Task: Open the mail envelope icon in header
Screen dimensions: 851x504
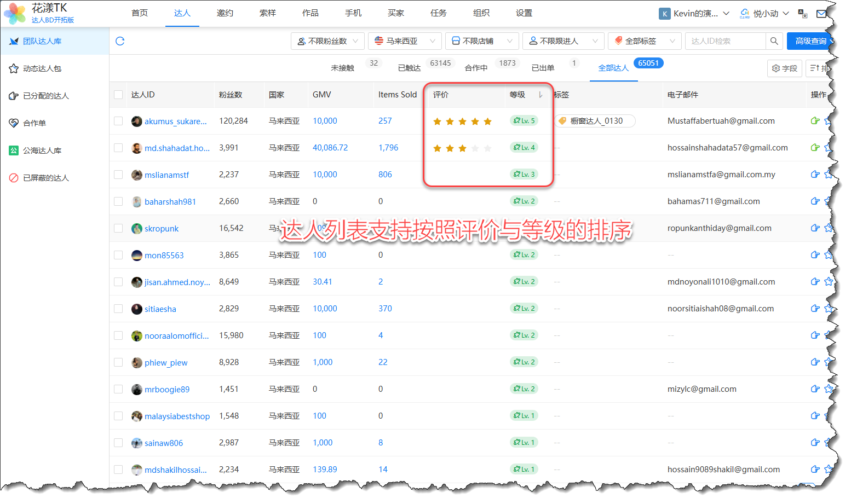Action: coord(821,14)
